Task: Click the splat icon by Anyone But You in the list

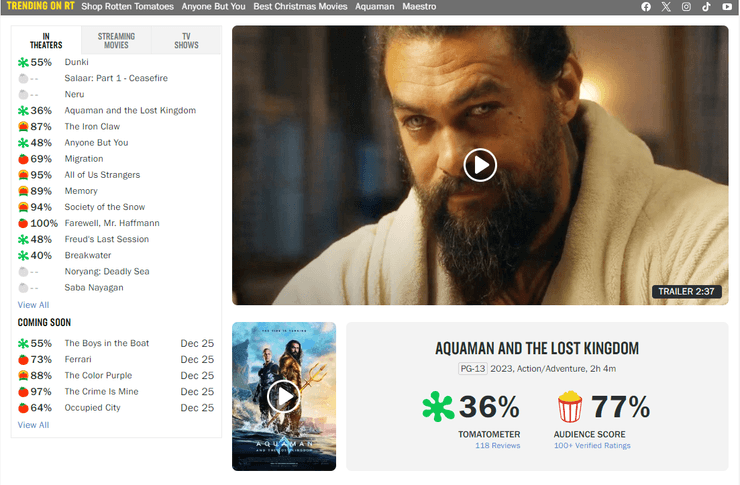Action: pyautogui.click(x=23, y=142)
